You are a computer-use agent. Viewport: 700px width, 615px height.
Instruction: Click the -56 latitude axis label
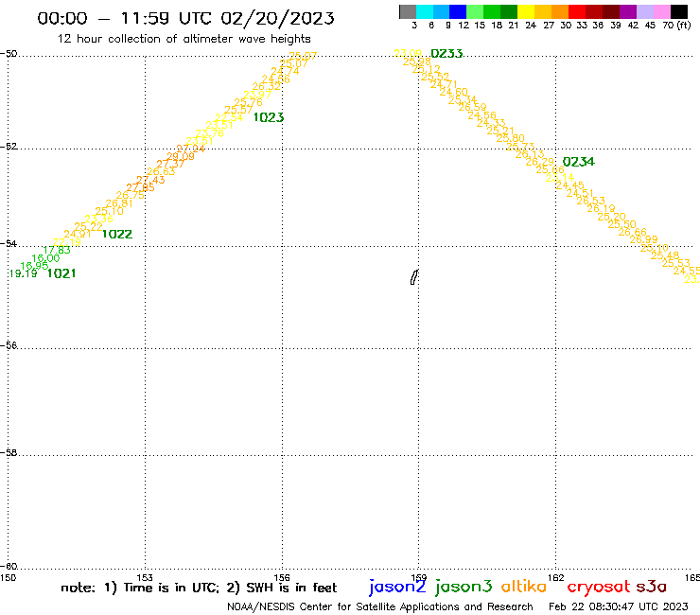click(9, 345)
